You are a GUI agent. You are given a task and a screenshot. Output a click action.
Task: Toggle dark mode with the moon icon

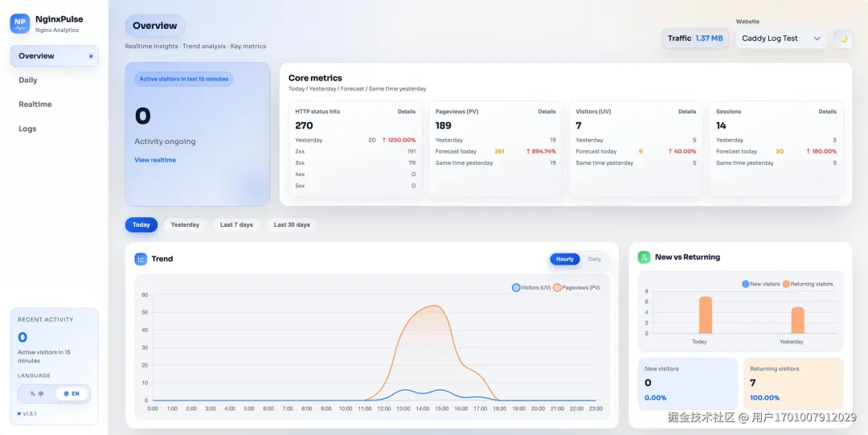point(843,39)
